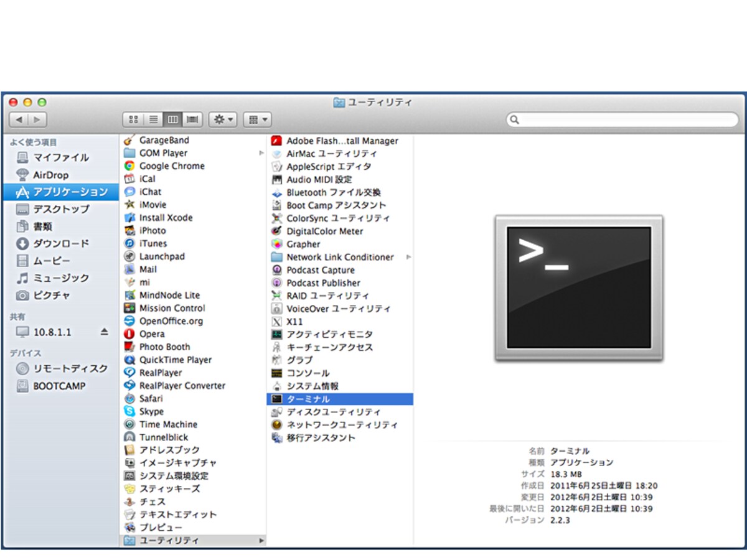Click the Skype app icon

pyautogui.click(x=129, y=411)
